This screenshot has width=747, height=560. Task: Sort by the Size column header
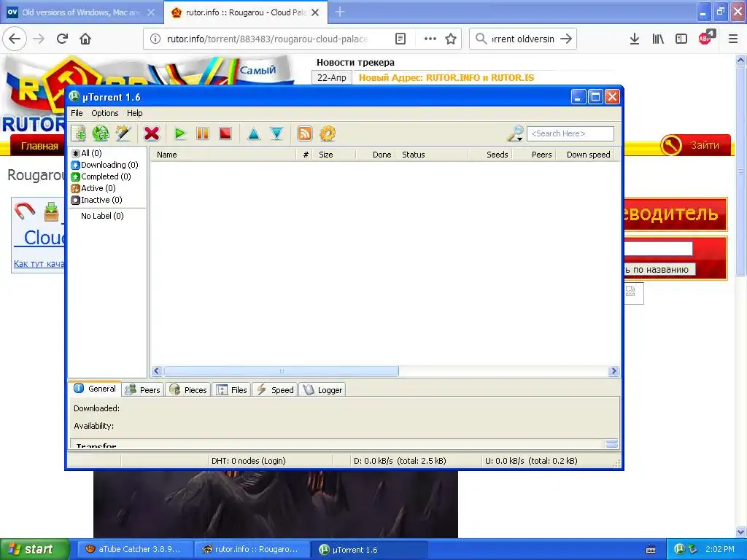334,155
